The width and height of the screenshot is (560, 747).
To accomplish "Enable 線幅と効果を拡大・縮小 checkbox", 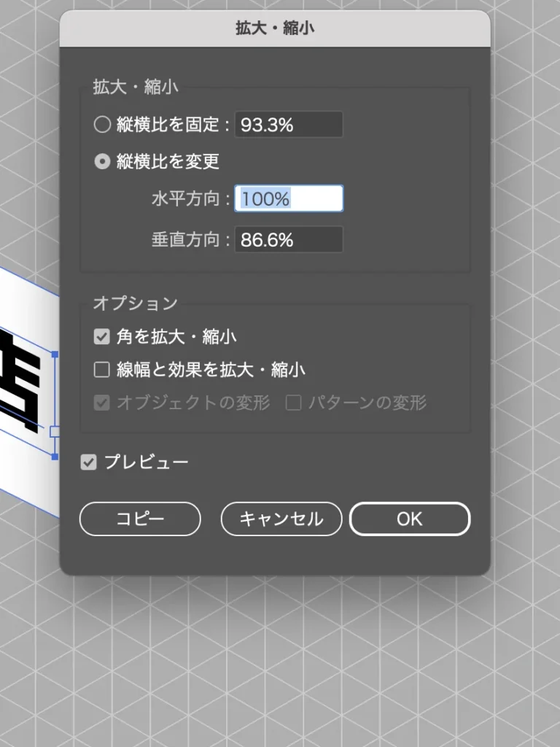I will pos(102,370).
